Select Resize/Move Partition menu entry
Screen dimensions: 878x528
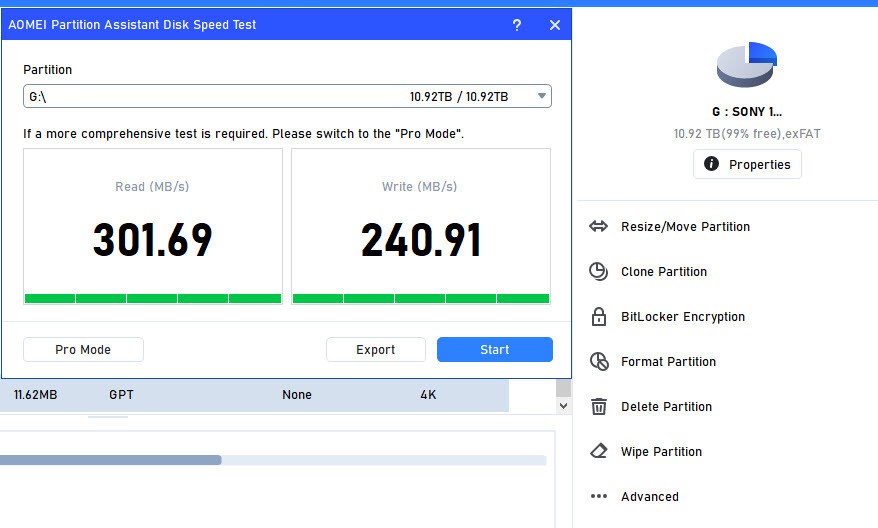coord(685,227)
